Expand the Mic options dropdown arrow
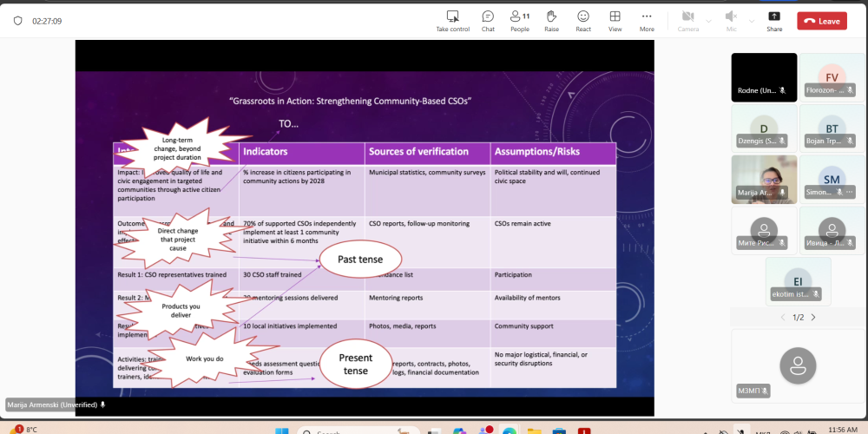The height and width of the screenshot is (434, 868). 749,21
